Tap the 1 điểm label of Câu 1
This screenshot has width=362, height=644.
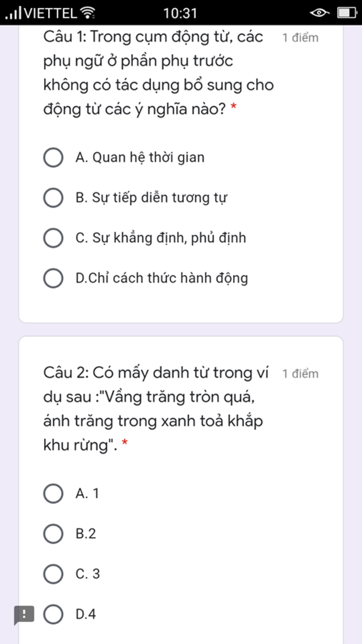(300, 38)
